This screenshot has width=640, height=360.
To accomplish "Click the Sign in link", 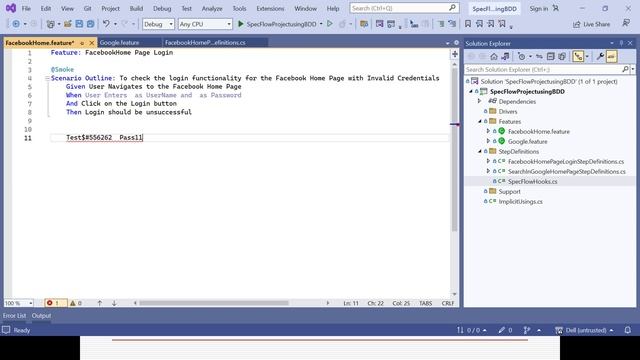I will click(x=539, y=8).
